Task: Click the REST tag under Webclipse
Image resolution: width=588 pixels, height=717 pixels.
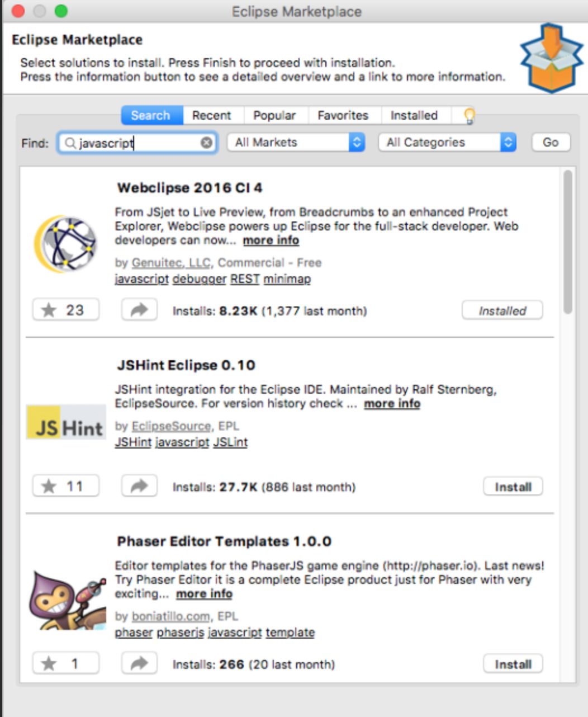Action: point(245,279)
